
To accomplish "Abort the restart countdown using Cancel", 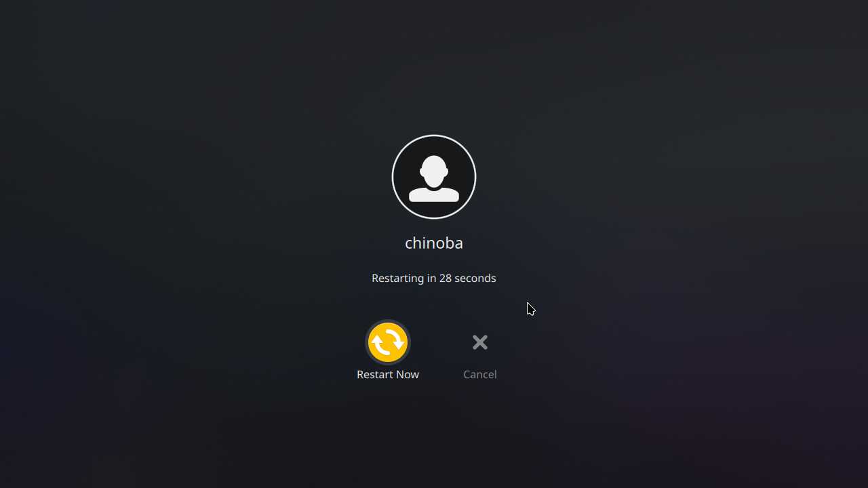I will 480,355.
